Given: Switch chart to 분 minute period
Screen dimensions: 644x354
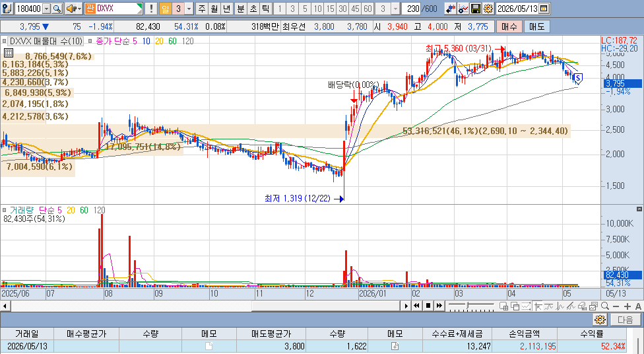Looking at the screenshot, I should click(241, 8).
